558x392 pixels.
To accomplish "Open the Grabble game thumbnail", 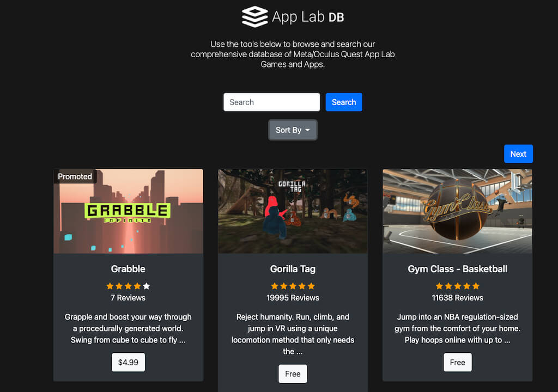I will pyautogui.click(x=128, y=211).
